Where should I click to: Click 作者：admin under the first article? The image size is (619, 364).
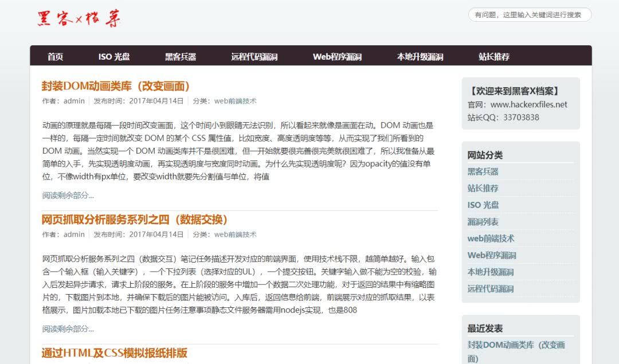[64, 101]
